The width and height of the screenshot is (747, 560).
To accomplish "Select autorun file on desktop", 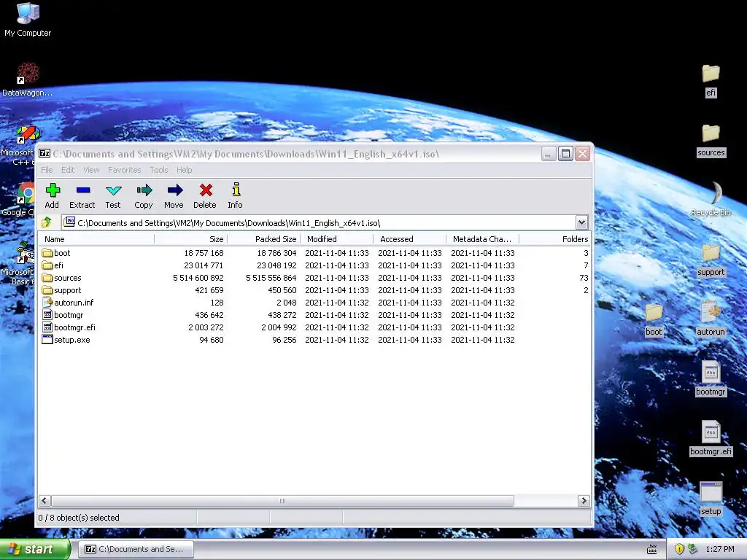I will [711, 319].
